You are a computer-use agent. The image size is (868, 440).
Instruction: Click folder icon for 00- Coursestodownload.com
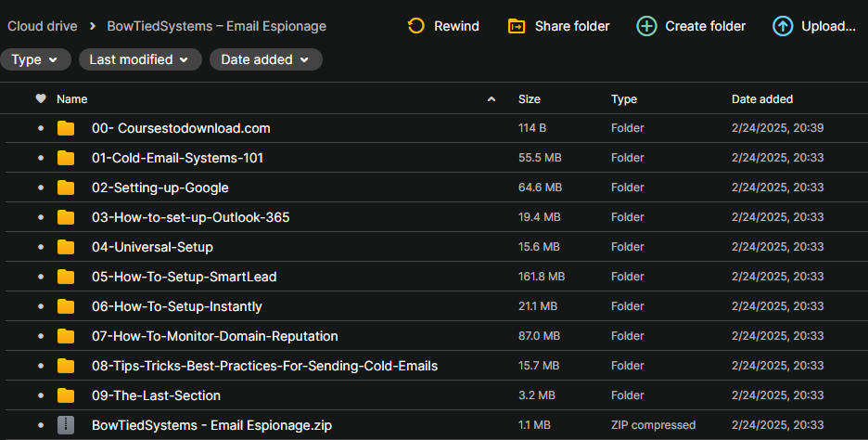pos(66,128)
